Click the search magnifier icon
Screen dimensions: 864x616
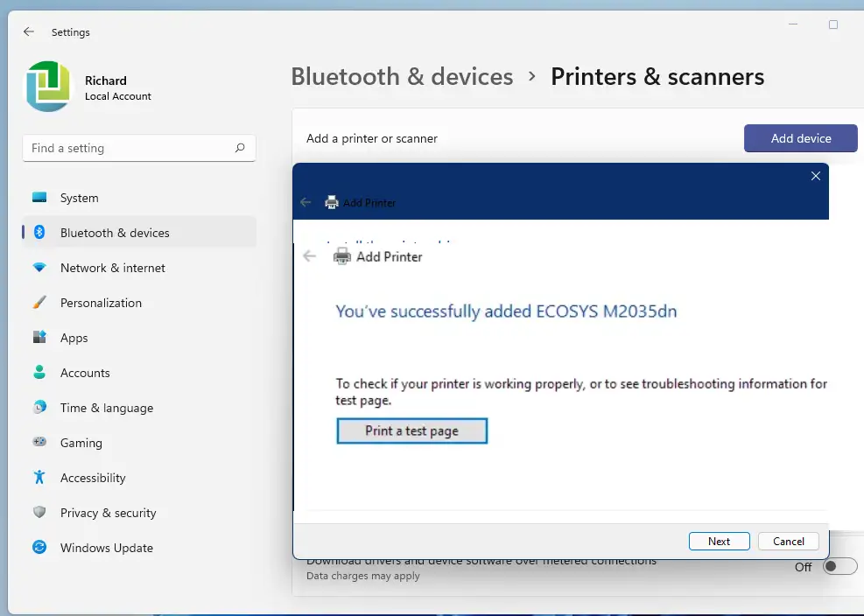point(240,148)
